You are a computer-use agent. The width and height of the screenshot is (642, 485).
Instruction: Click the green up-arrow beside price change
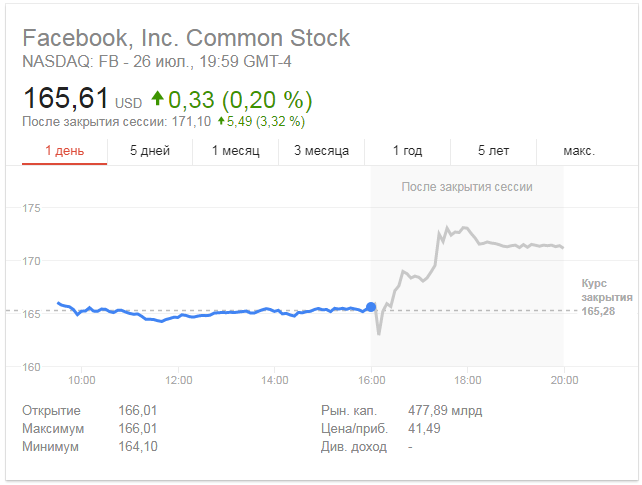[x=157, y=99]
